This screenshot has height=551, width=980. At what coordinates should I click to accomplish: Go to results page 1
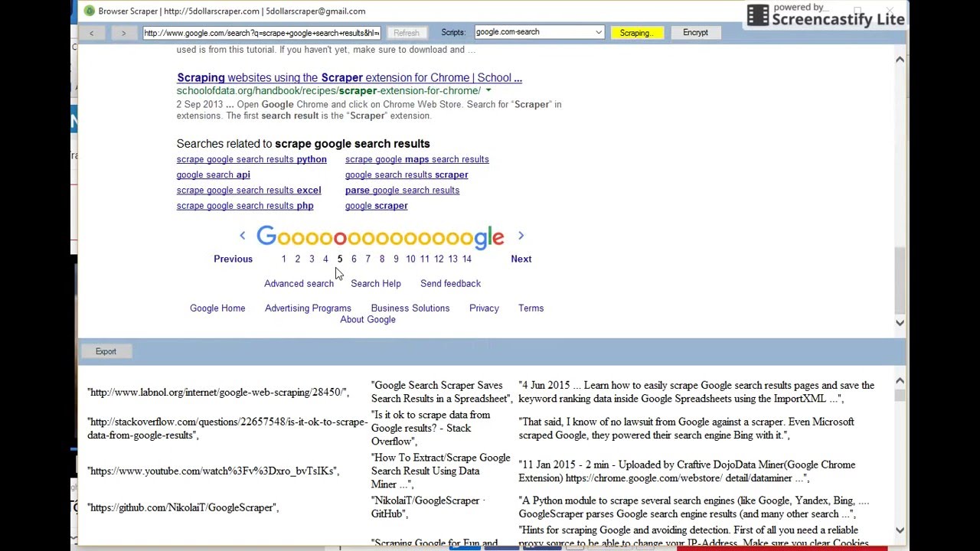[x=283, y=259]
